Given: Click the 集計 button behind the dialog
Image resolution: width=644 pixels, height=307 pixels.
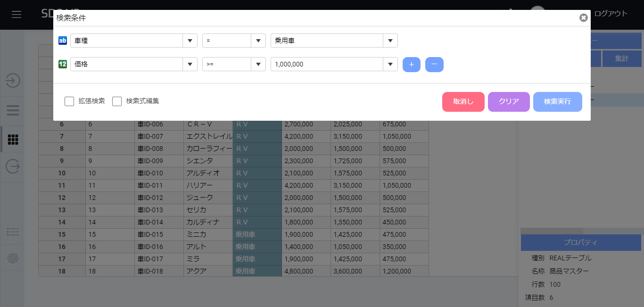Looking at the screenshot, I should click(x=623, y=58).
